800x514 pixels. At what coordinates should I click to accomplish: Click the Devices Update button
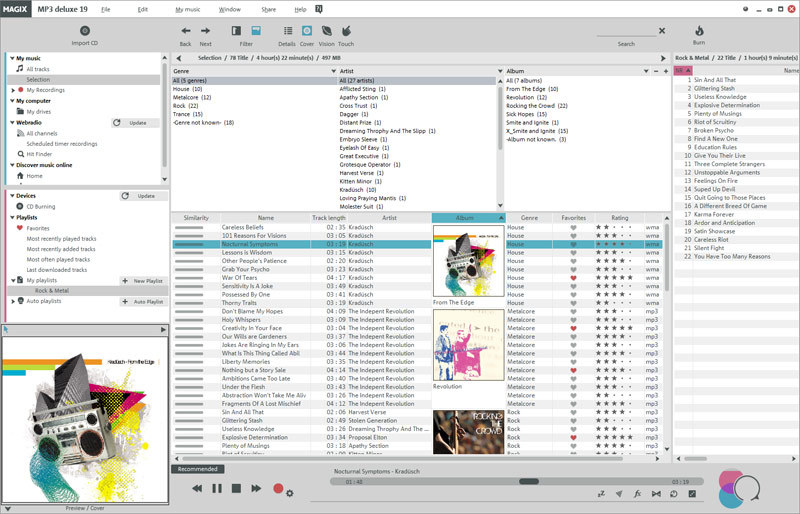tap(144, 195)
